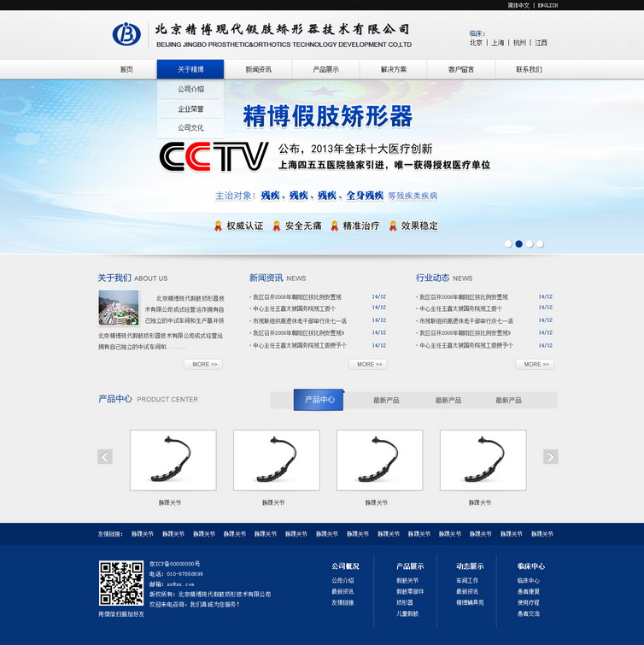This screenshot has height=645, width=644.
Task: Open 产品展示 in navigation bar
Action: click(x=326, y=69)
